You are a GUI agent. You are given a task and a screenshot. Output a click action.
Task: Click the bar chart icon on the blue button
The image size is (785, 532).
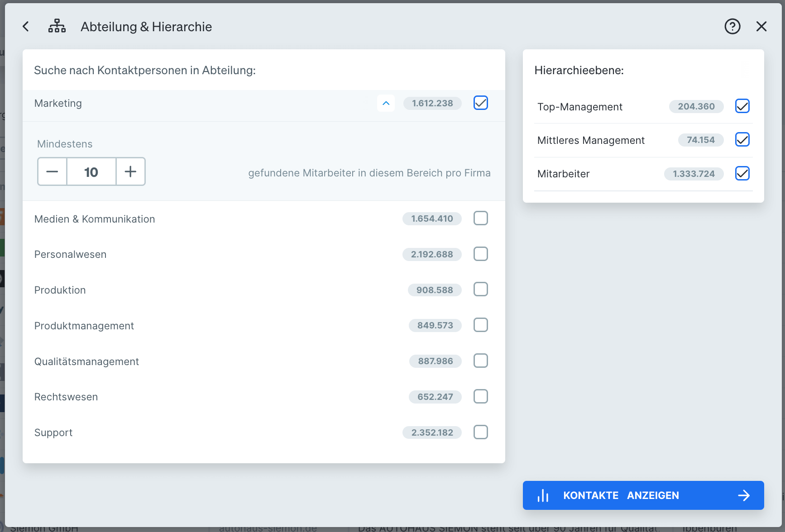543,495
